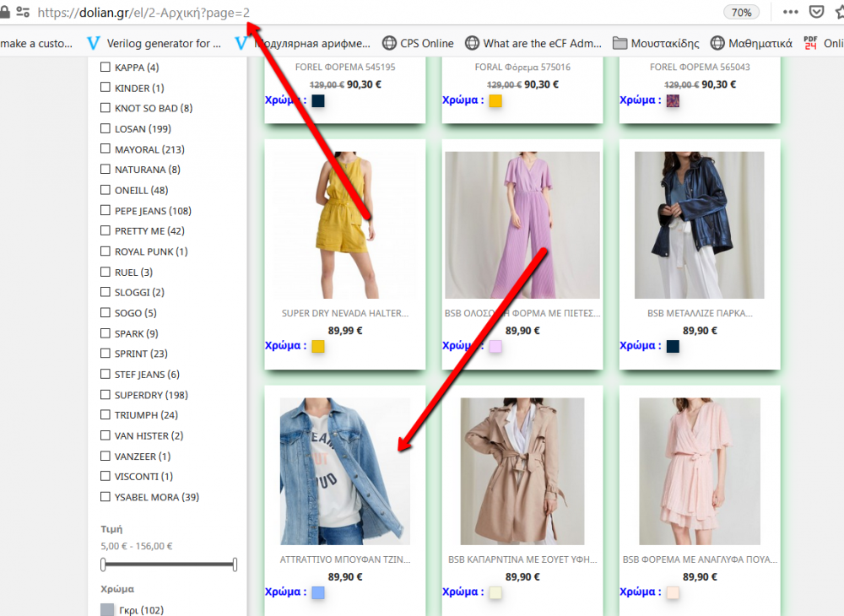Click the site permissions icon in address bar

tap(23, 12)
